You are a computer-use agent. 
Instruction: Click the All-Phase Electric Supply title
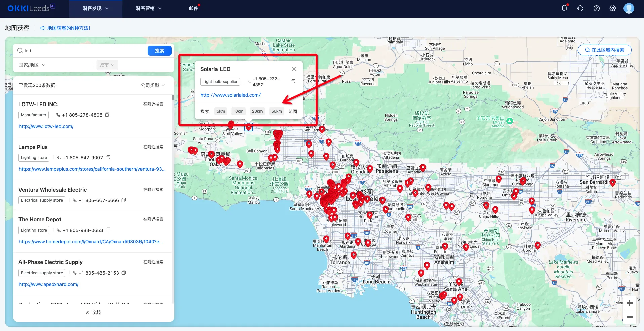click(x=50, y=262)
